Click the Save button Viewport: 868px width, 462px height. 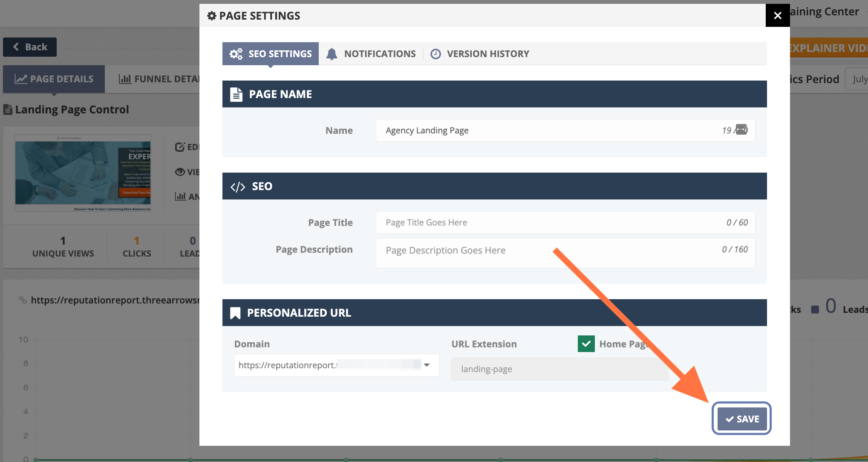[x=741, y=419]
